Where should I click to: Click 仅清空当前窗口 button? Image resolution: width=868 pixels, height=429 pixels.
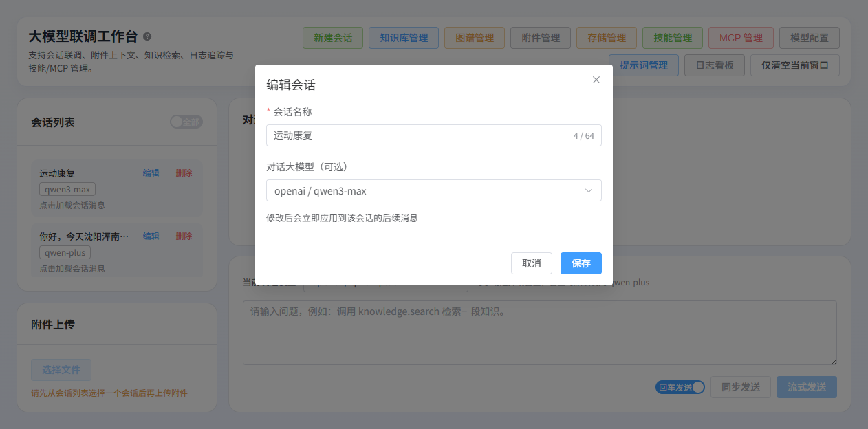click(x=795, y=65)
